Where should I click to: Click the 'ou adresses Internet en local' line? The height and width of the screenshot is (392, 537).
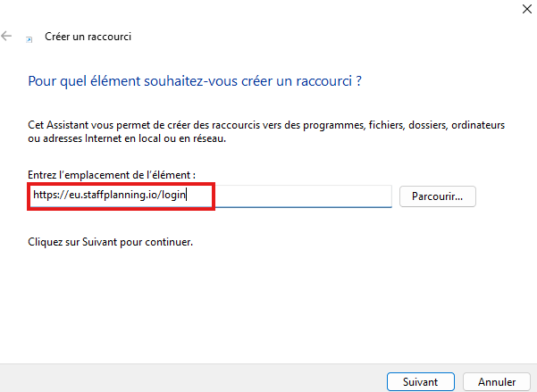tap(128, 138)
